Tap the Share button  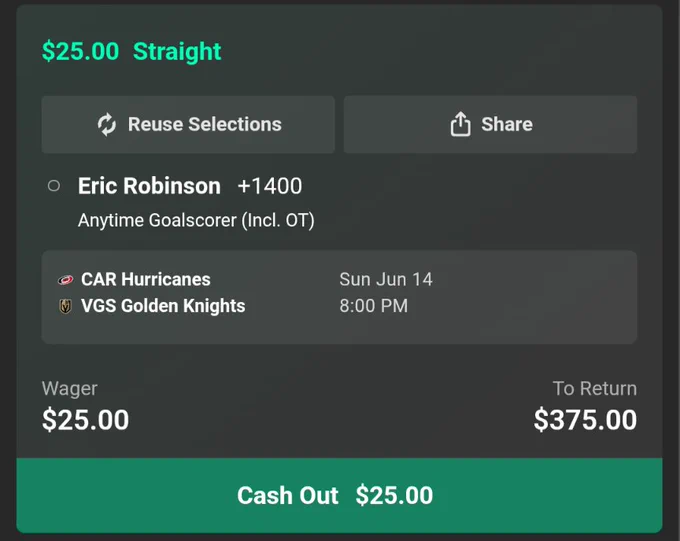[x=490, y=125]
